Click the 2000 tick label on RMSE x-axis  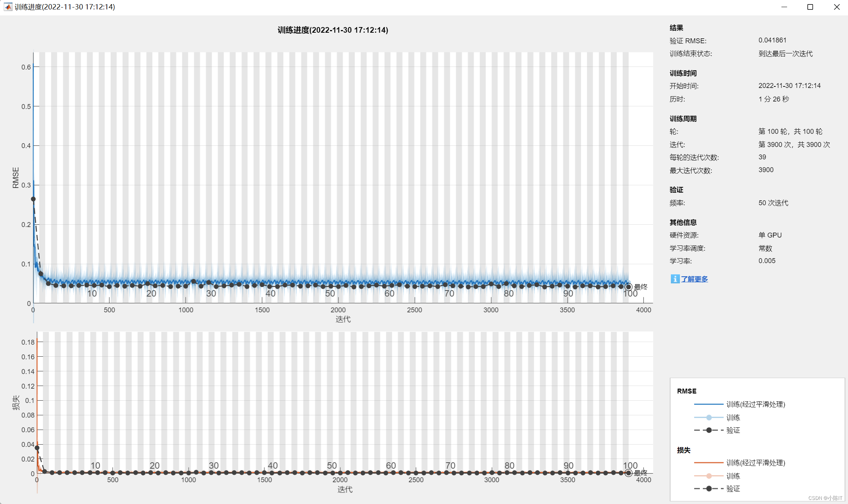[x=338, y=310]
